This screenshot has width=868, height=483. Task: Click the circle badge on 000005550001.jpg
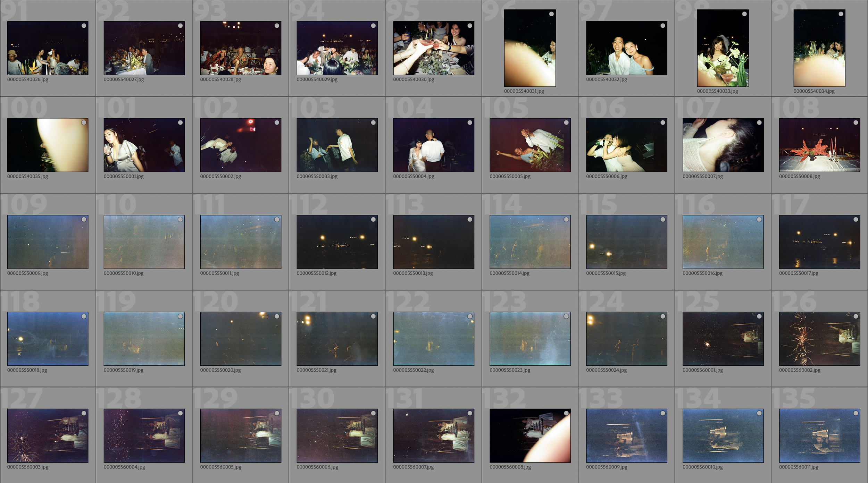(180, 122)
